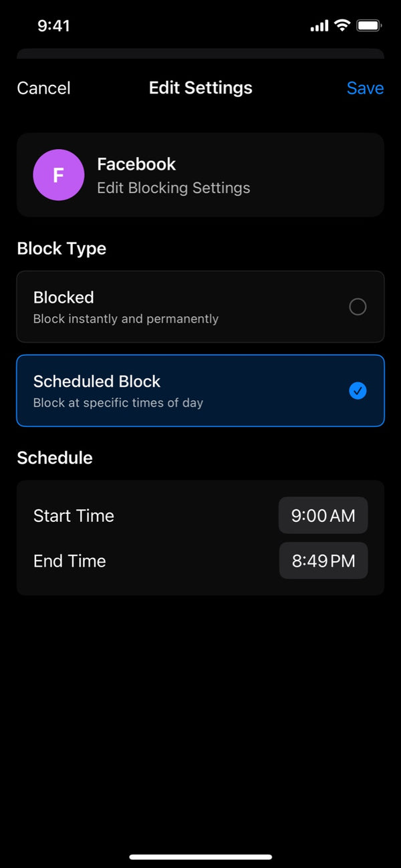Choose the "Scheduled Block" option title
401x868 pixels.
(x=97, y=382)
